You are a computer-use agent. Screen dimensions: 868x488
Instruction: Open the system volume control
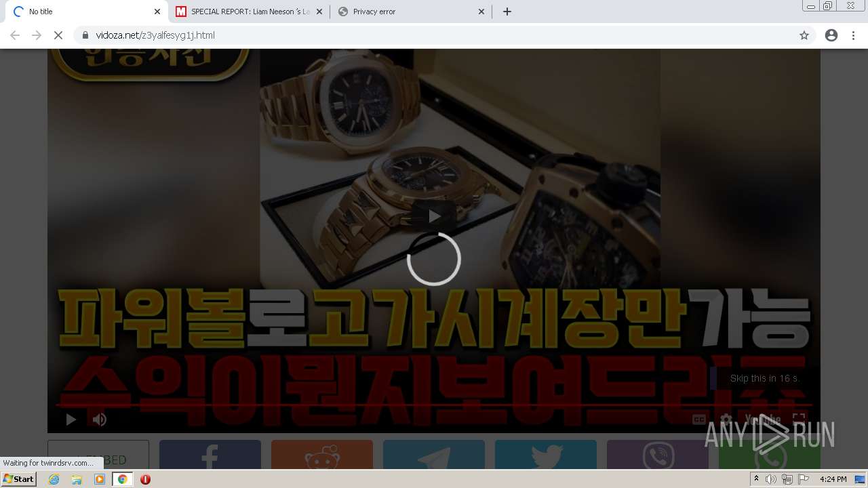click(771, 479)
